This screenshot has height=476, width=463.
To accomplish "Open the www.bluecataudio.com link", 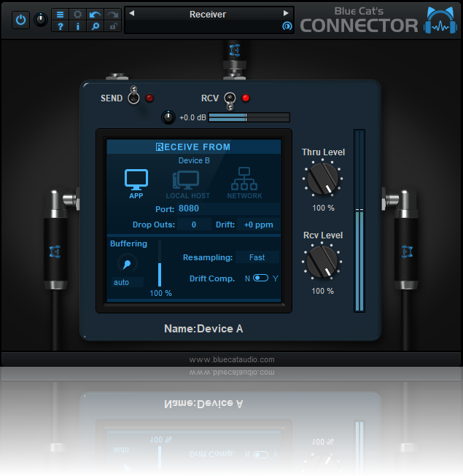I will coord(232,359).
